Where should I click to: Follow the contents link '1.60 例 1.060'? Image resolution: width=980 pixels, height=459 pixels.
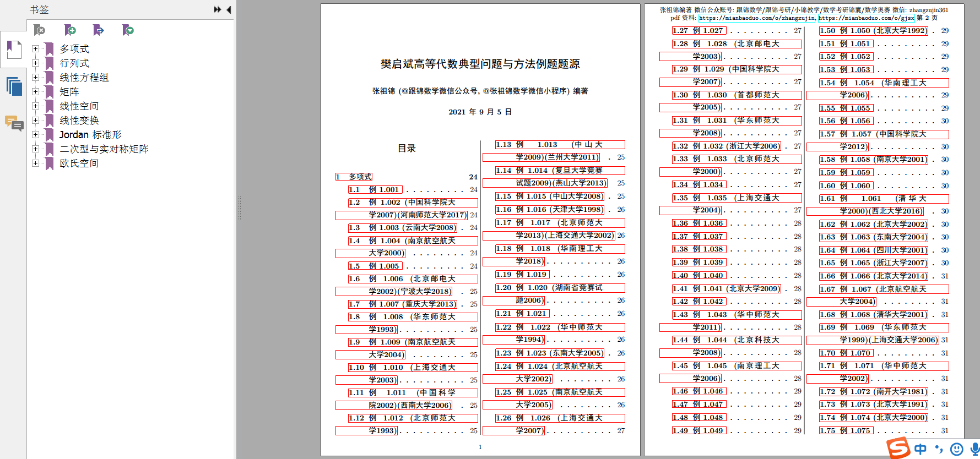pyautogui.click(x=846, y=186)
